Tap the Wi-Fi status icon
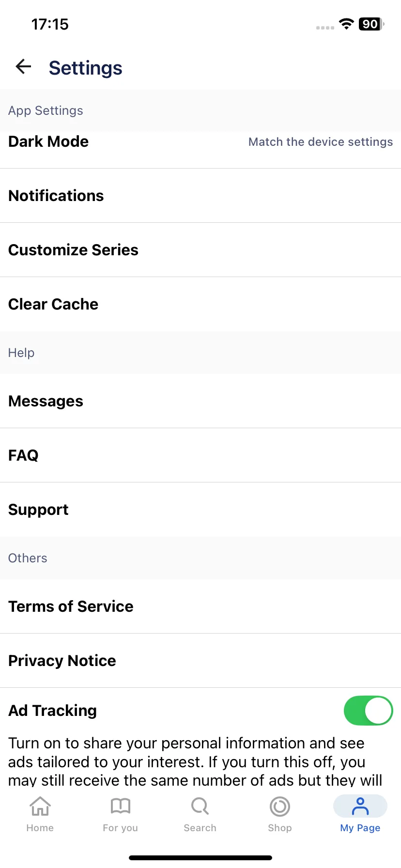Viewport: 401px width, 868px height. point(346,24)
